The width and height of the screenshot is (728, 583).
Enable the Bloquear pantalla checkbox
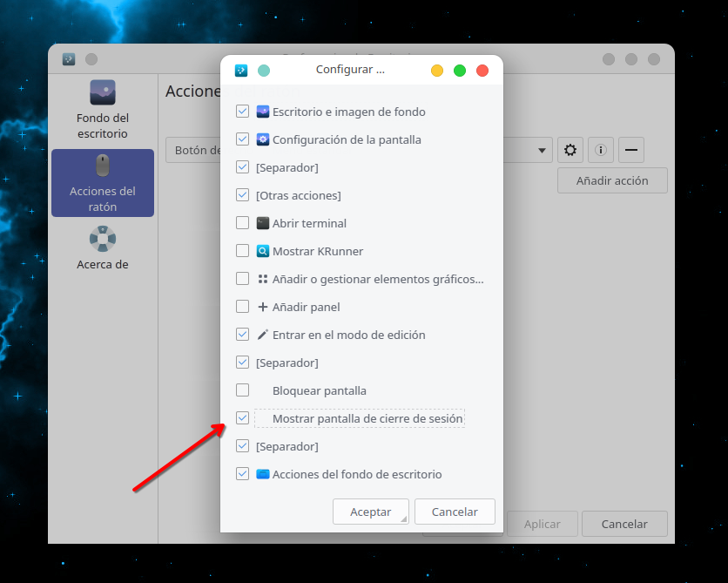(x=243, y=390)
